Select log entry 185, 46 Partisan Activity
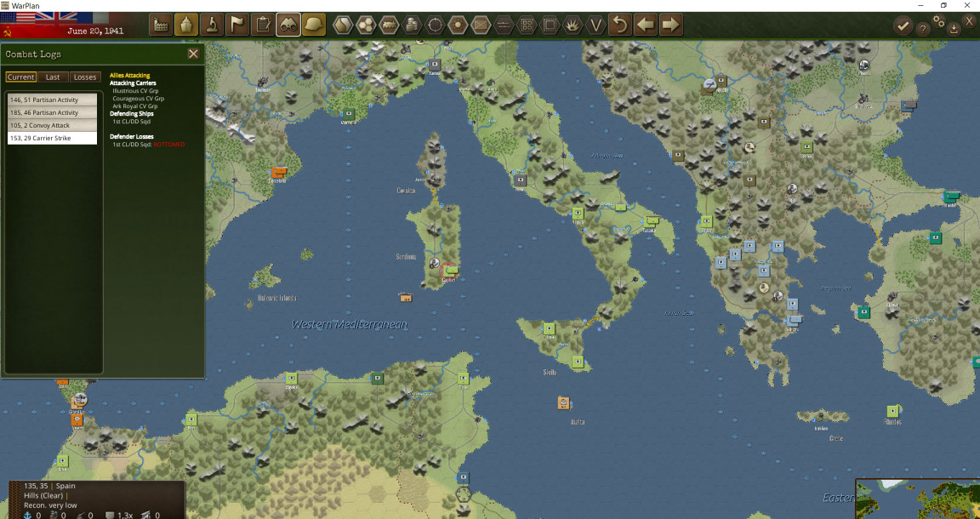980x519 pixels. (53, 112)
